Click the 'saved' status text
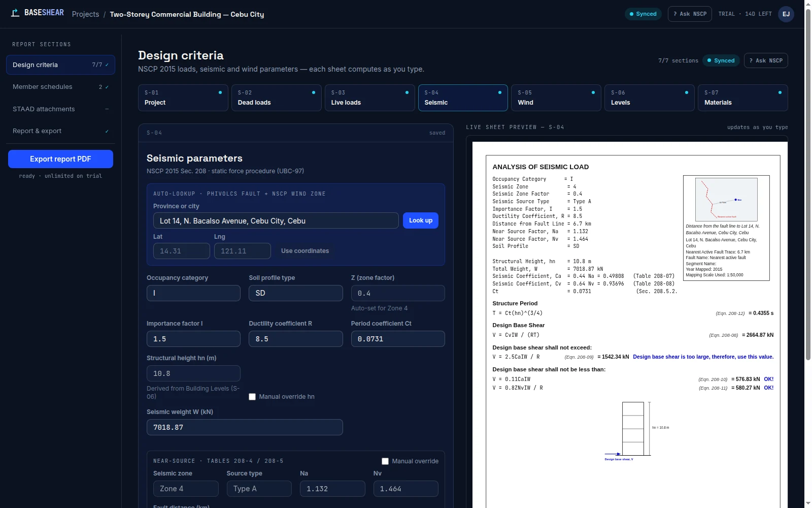812x508 pixels. pyautogui.click(x=437, y=133)
